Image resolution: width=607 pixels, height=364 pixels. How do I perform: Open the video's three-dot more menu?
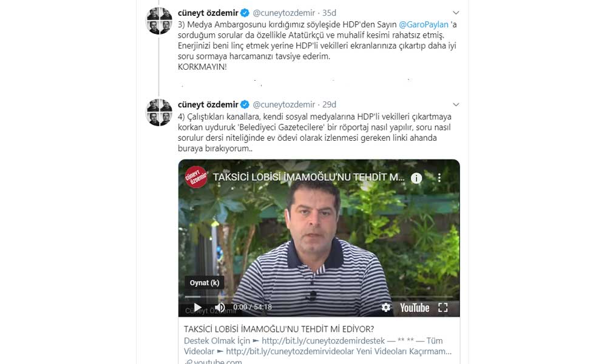439,178
